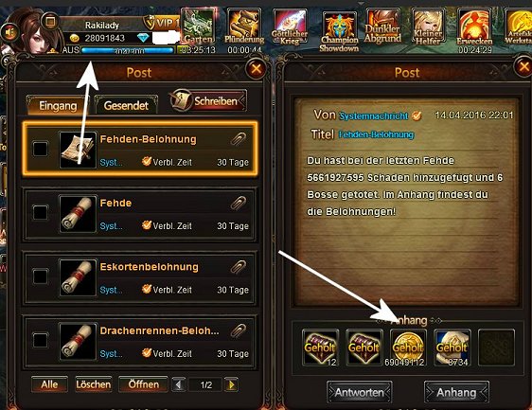Click the Schreiben button
This screenshot has height=410, width=532.
click(208, 100)
